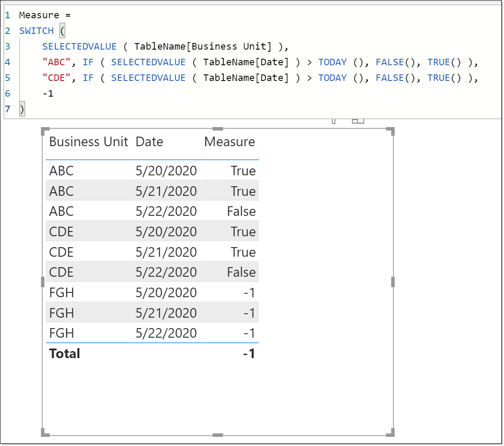The width and height of the screenshot is (504, 446).
Task: Click the "ABC" string literal in line 4
Action: coord(56,62)
